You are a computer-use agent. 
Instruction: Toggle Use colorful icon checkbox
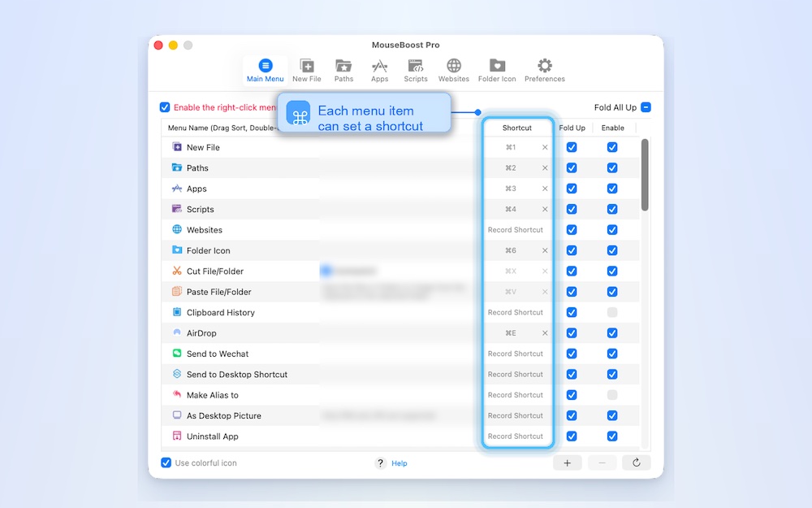click(x=166, y=463)
